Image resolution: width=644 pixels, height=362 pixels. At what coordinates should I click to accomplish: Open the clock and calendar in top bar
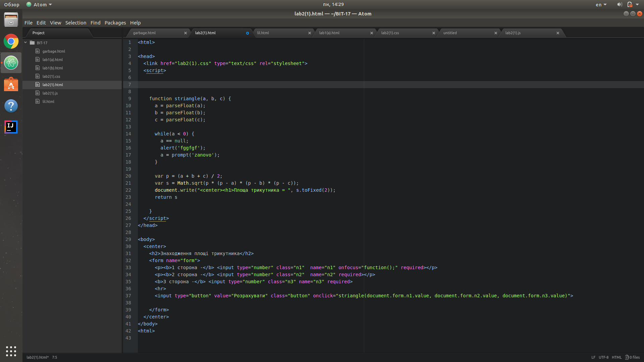(333, 4)
